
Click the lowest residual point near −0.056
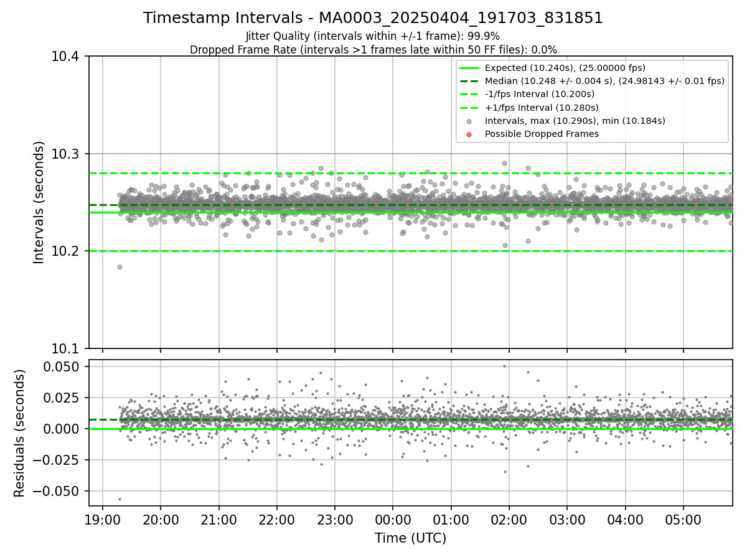tap(120, 499)
